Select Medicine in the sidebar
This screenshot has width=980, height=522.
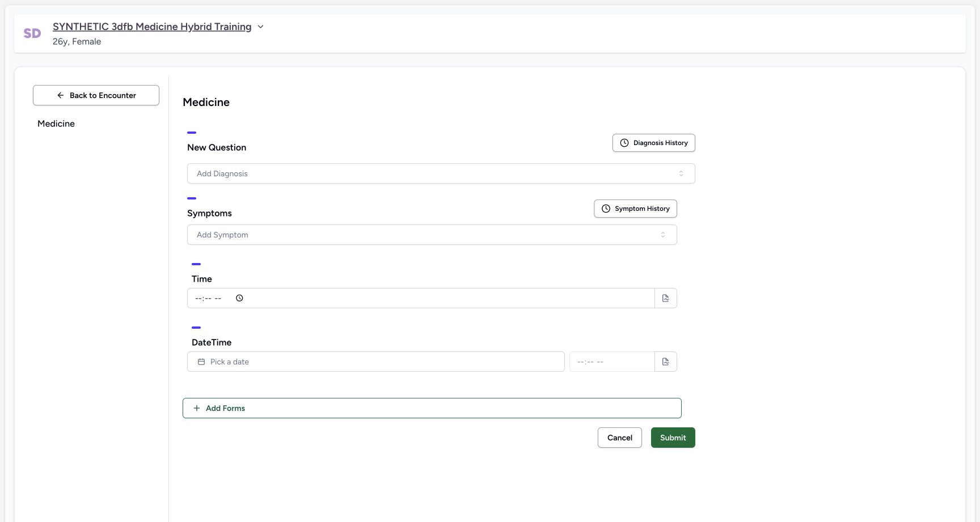click(x=56, y=124)
